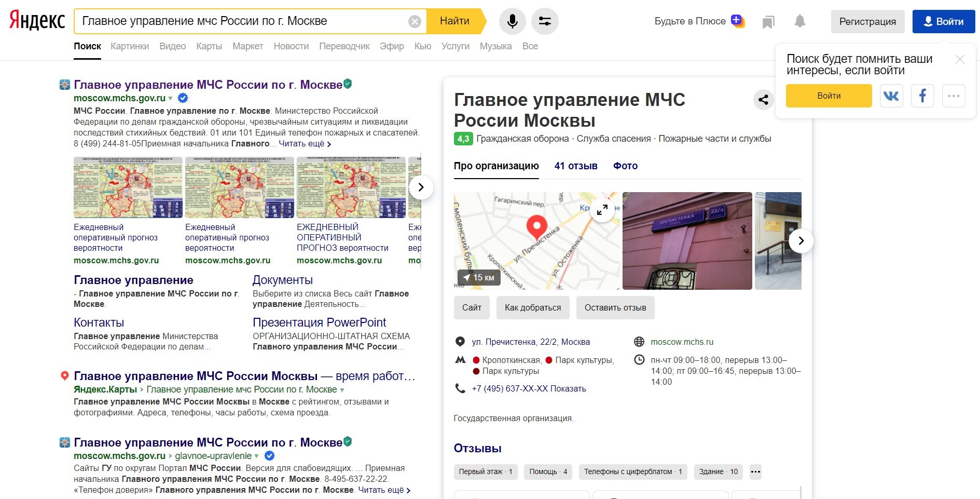This screenshot has width=980, height=499.
Task: Open address ул. Пречистенка, 22/2 link
Action: pos(531,342)
